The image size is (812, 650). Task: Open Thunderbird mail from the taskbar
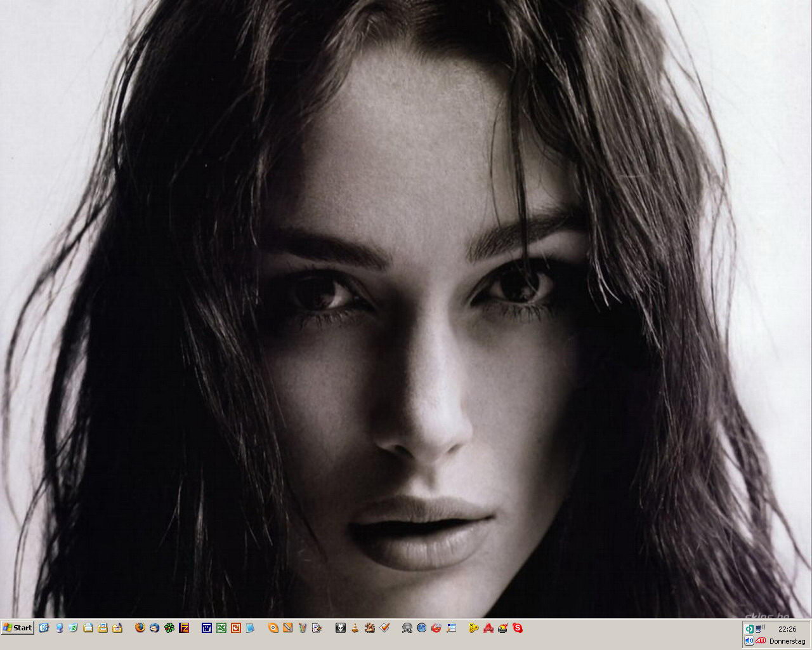pyautogui.click(x=154, y=628)
